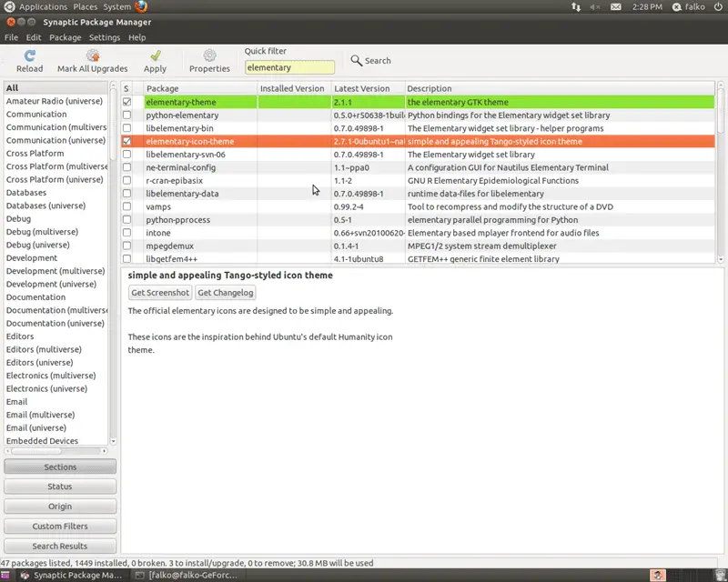The height and width of the screenshot is (582, 728).
Task: Click the clock showing 2:28 PM
Action: tap(647, 7)
